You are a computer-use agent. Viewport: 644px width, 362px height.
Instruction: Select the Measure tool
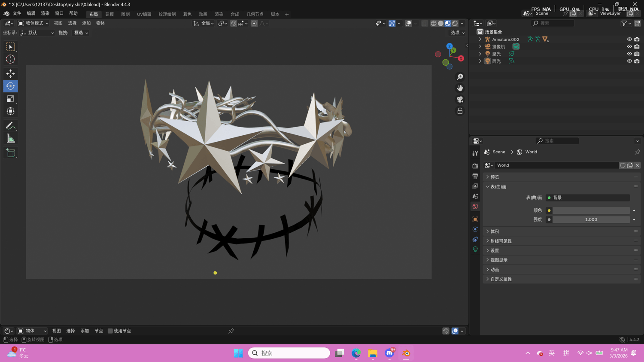tap(10, 139)
